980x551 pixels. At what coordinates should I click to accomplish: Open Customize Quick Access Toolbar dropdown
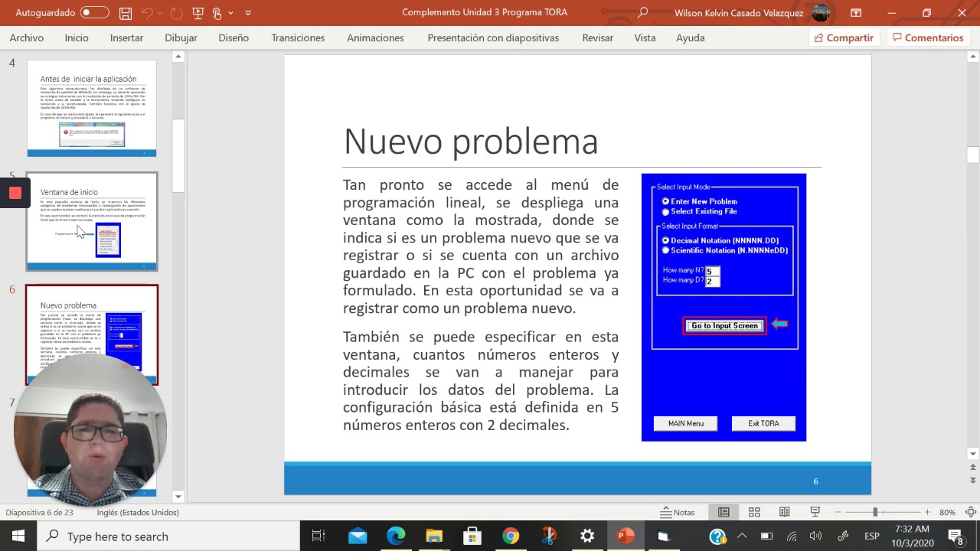point(248,13)
